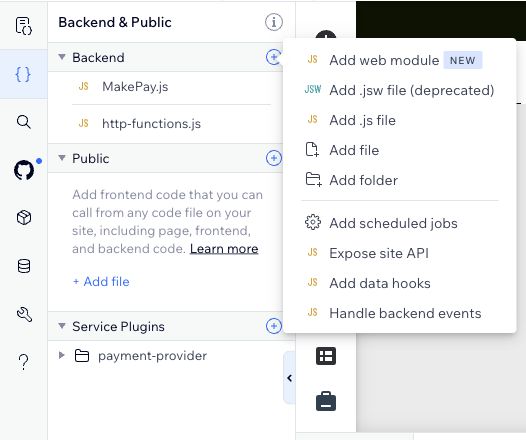
Task: Click the briefcase icon in editor panel
Action: pos(326,401)
